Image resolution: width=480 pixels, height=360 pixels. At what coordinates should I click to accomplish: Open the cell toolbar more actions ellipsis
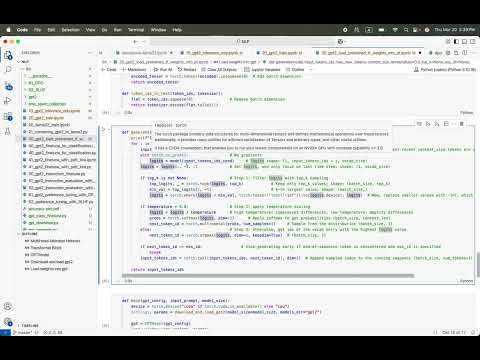point(454,124)
